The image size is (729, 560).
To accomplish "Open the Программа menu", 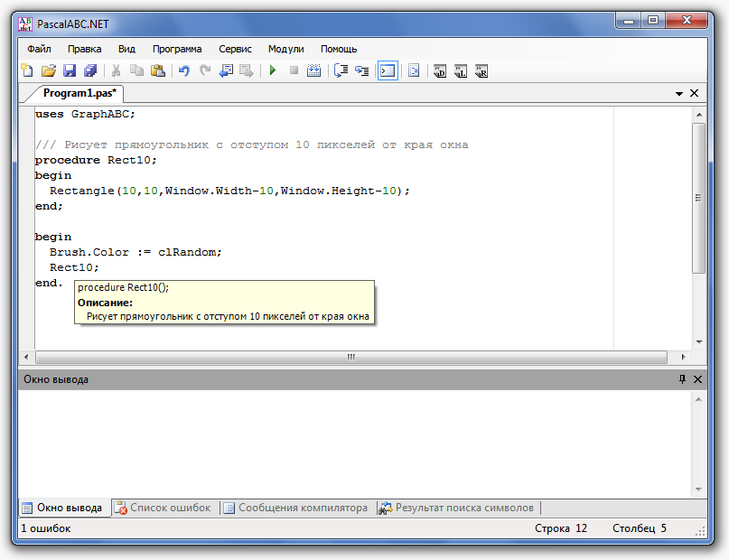I will pyautogui.click(x=177, y=49).
